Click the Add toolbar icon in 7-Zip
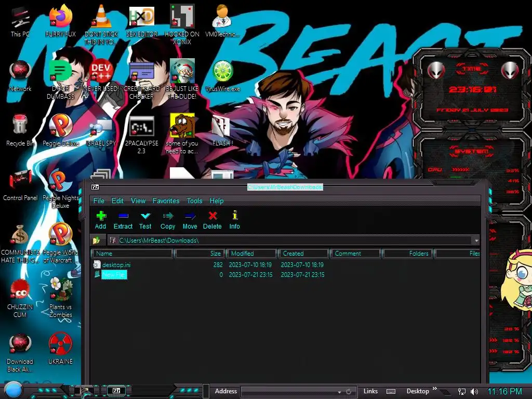The height and width of the screenshot is (399, 532). pyautogui.click(x=101, y=216)
